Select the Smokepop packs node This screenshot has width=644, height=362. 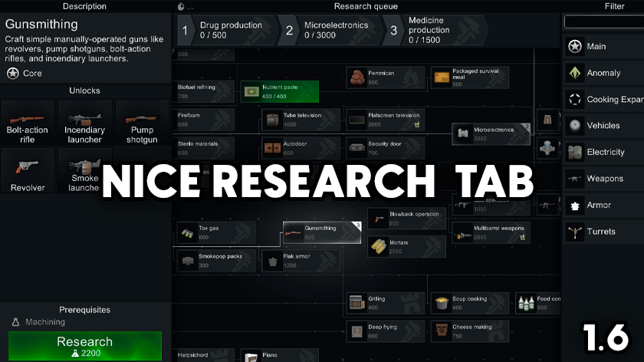216,261
